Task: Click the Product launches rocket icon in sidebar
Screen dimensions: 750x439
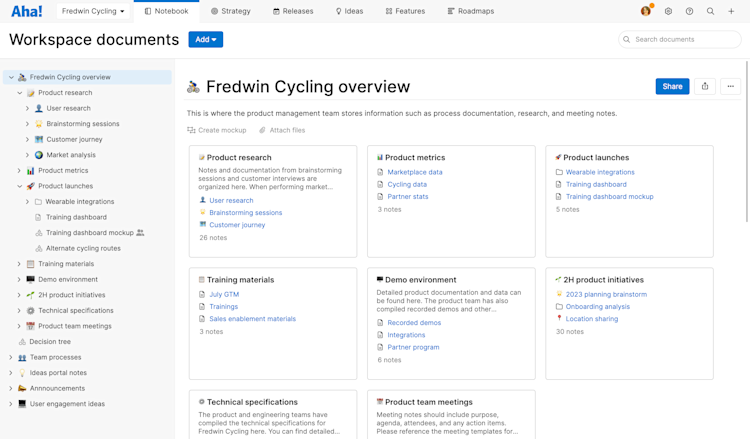Action: (31, 186)
